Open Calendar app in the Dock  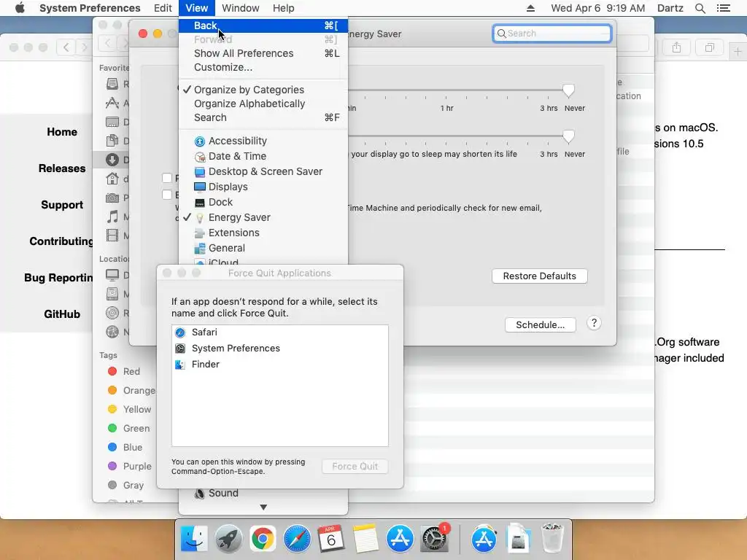(x=330, y=539)
